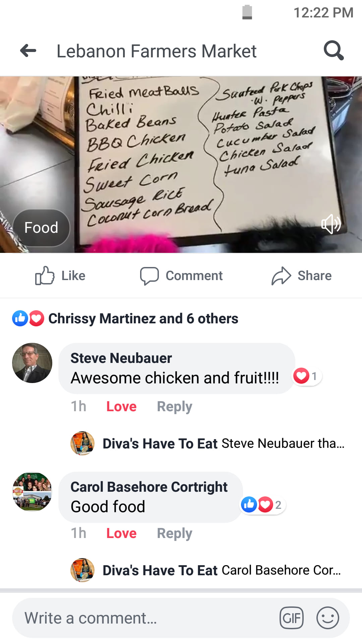362x644 pixels.
Task: Reply to Steve Neubauer's comment
Action: click(175, 407)
